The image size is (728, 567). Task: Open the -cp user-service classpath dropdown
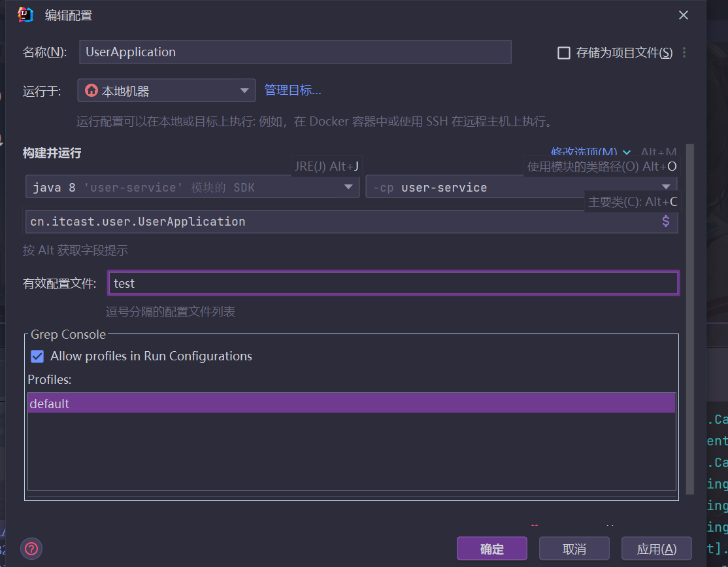pyautogui.click(x=521, y=187)
